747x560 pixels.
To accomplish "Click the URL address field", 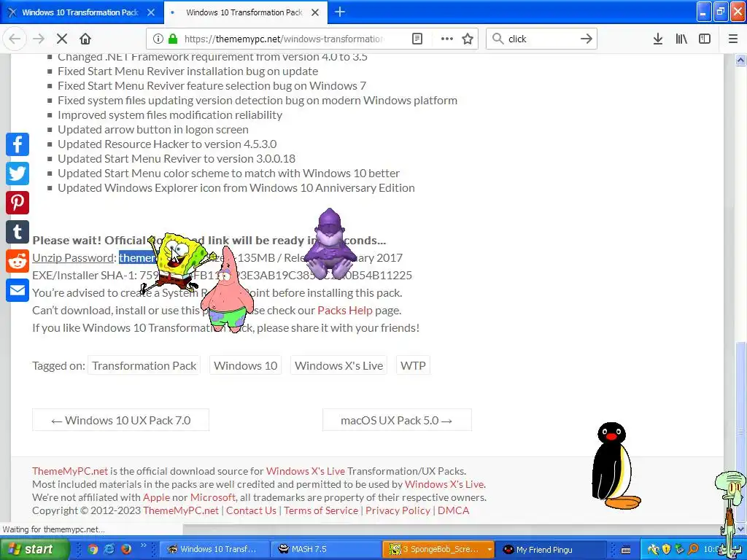I will [x=284, y=39].
